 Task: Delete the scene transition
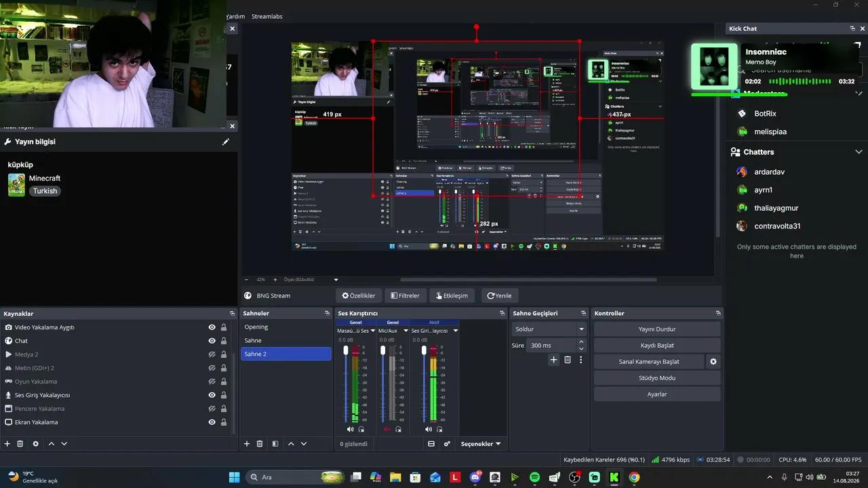coord(568,360)
